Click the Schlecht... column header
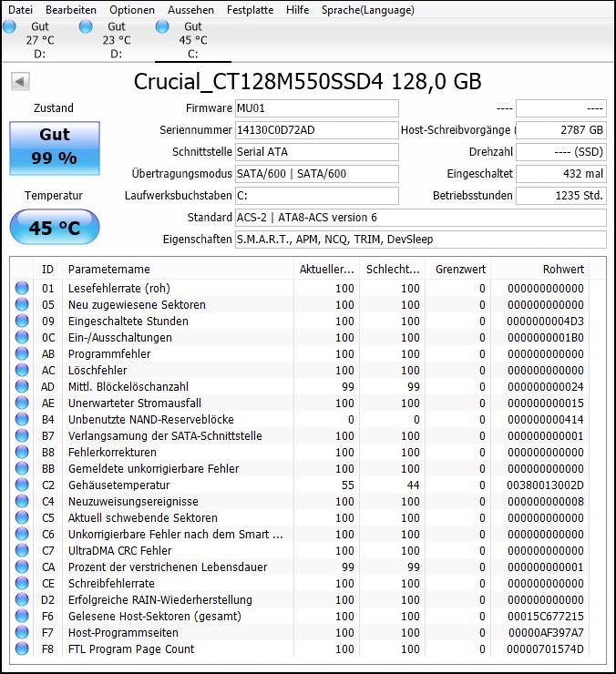 tap(393, 270)
